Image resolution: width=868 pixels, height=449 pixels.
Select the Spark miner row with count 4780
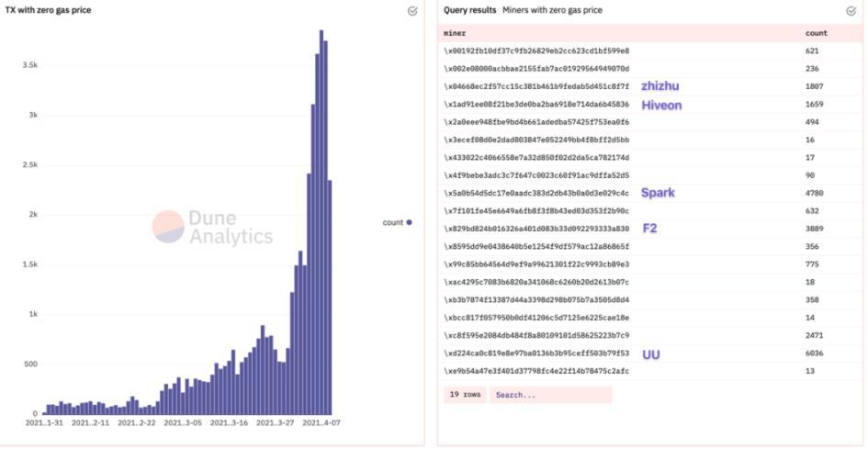(x=536, y=194)
